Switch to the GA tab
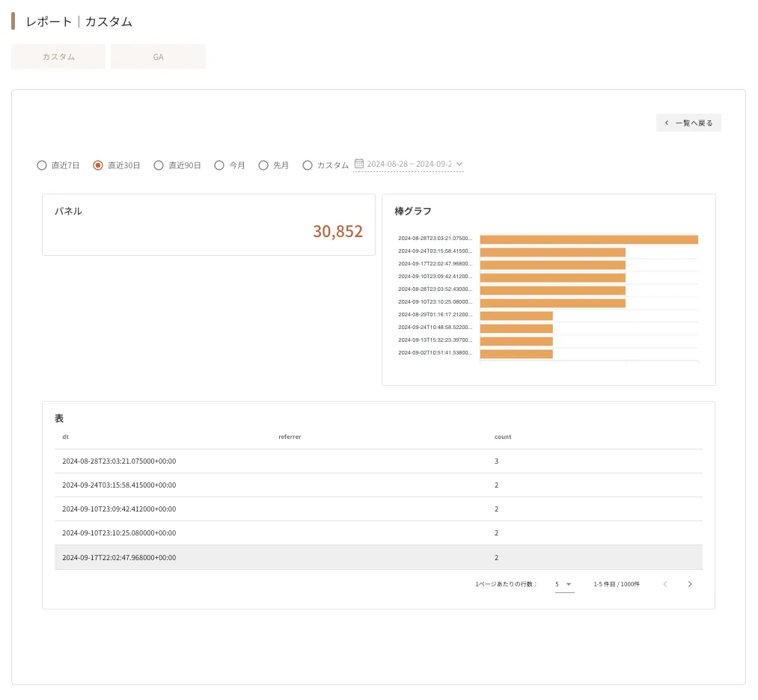758x700 pixels. click(158, 57)
